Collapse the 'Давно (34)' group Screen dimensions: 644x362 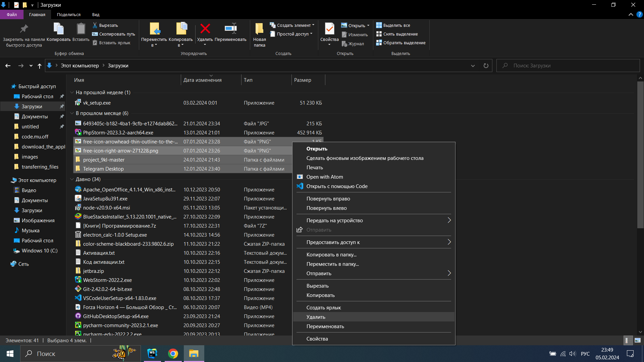pyautogui.click(x=72, y=179)
